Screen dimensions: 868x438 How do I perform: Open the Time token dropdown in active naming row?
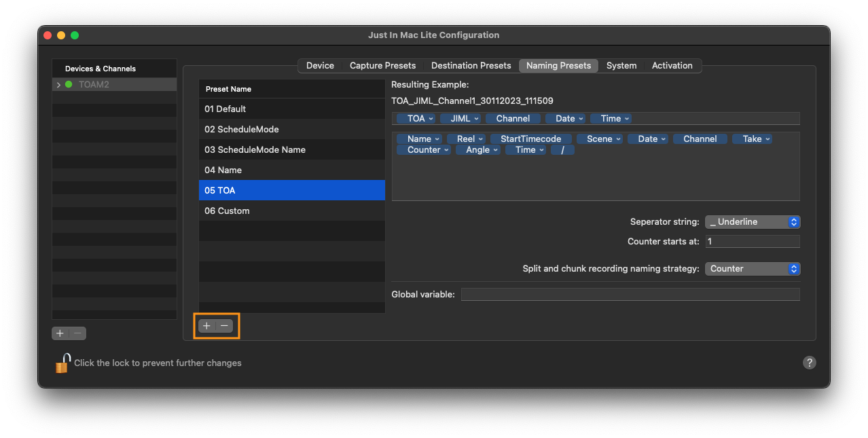[611, 118]
